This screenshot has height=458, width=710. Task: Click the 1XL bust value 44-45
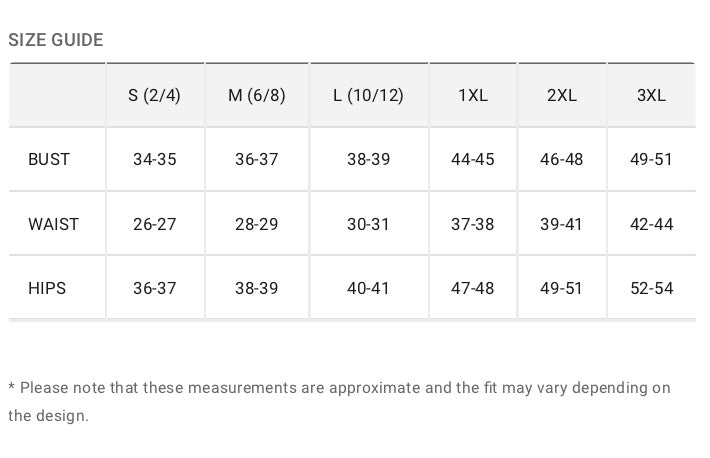pyautogui.click(x=473, y=160)
